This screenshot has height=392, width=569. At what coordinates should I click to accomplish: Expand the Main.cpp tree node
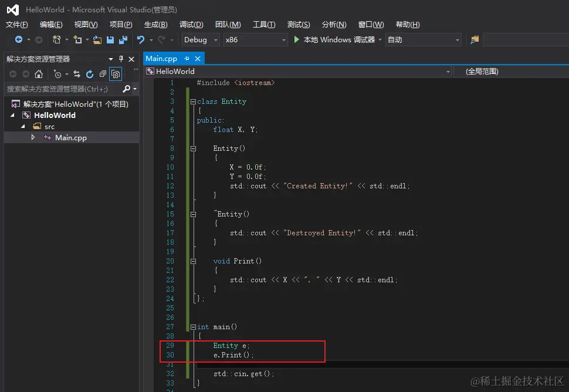click(x=33, y=137)
